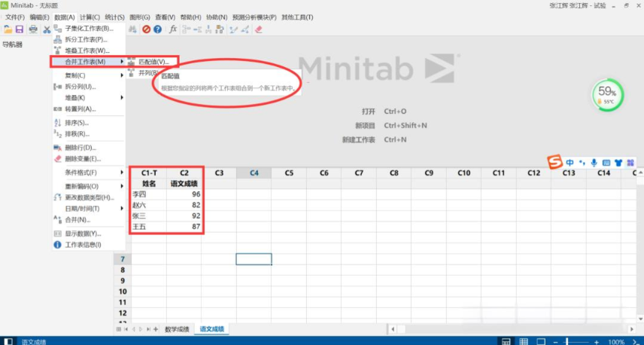Click the Sogou microphone voice input icon

(594, 163)
